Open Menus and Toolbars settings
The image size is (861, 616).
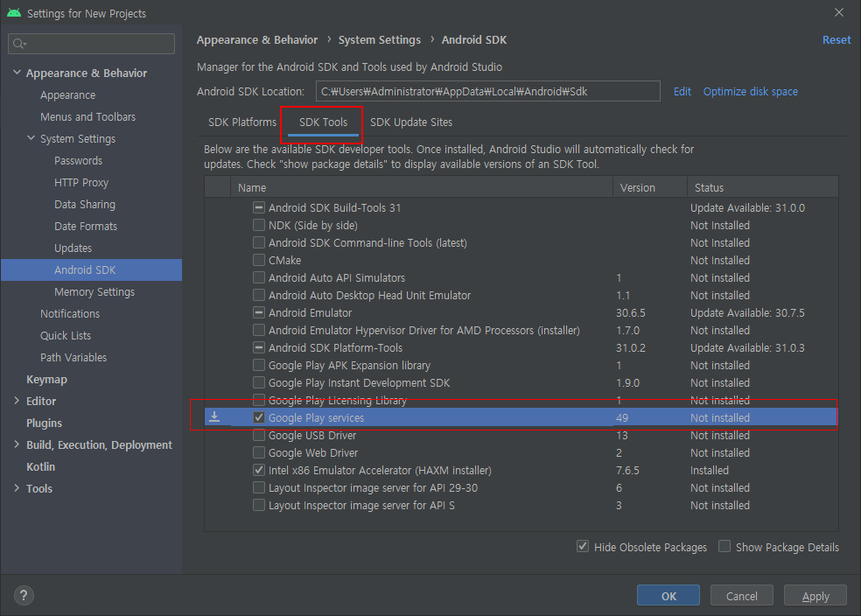[x=87, y=117]
